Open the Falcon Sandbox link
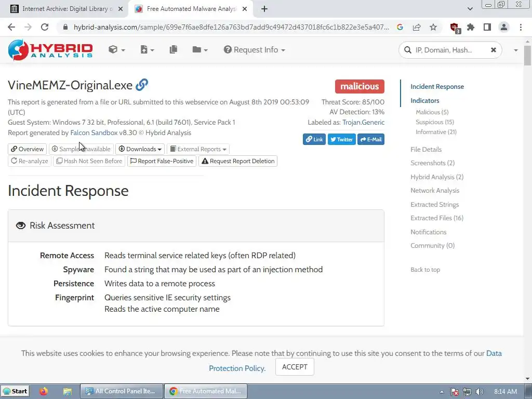Image resolution: width=532 pixels, height=399 pixels. pos(94,133)
